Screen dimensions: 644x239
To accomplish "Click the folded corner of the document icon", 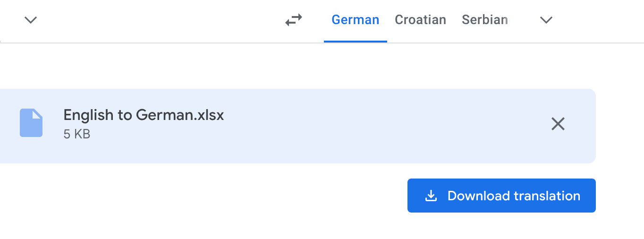I will pyautogui.click(x=38, y=114).
